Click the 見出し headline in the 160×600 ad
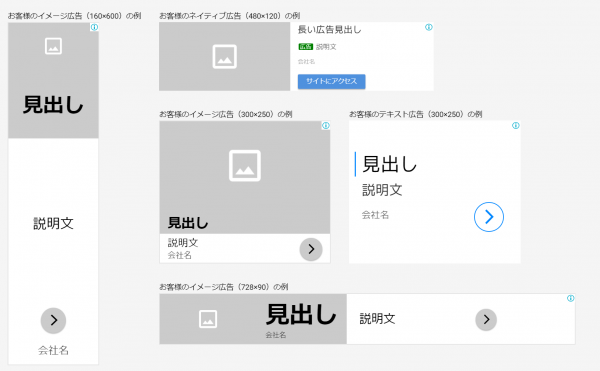600x371 pixels. click(53, 105)
